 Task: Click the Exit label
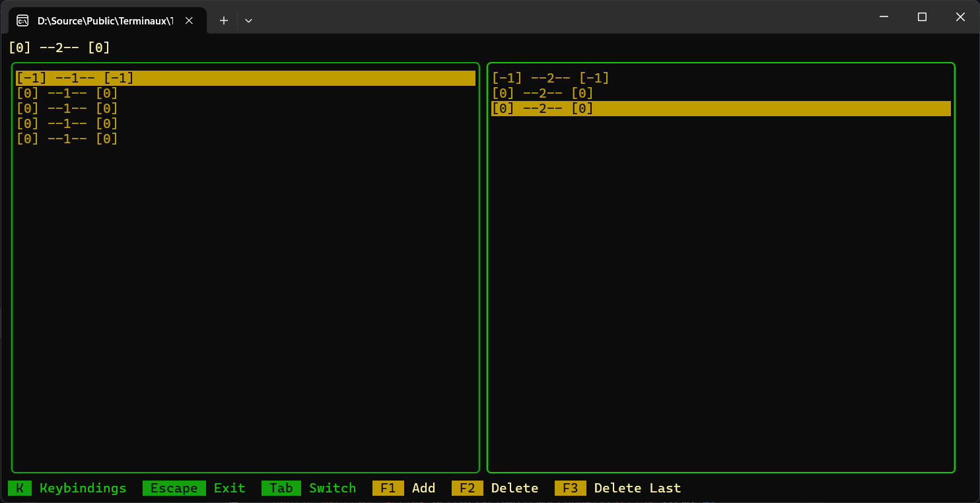pos(230,488)
